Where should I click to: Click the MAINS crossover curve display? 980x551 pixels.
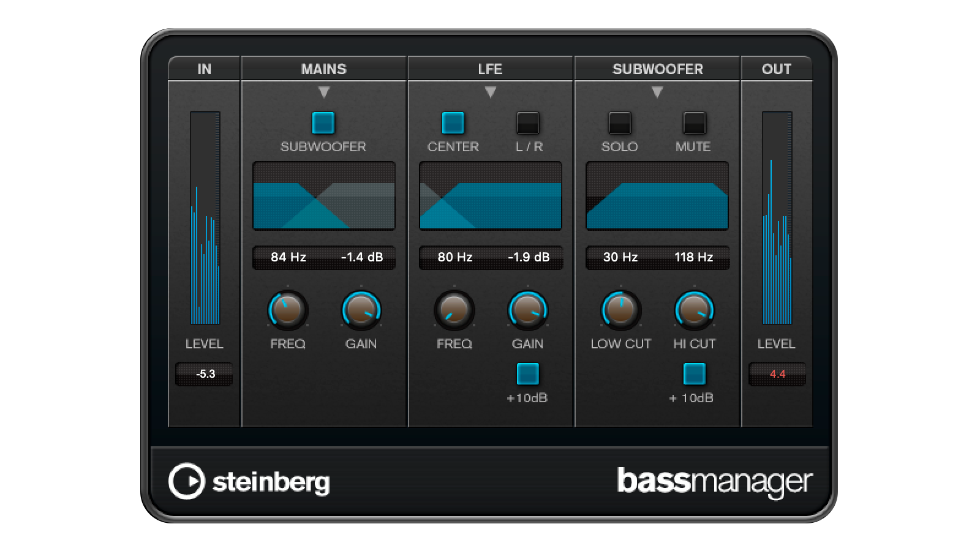point(324,195)
